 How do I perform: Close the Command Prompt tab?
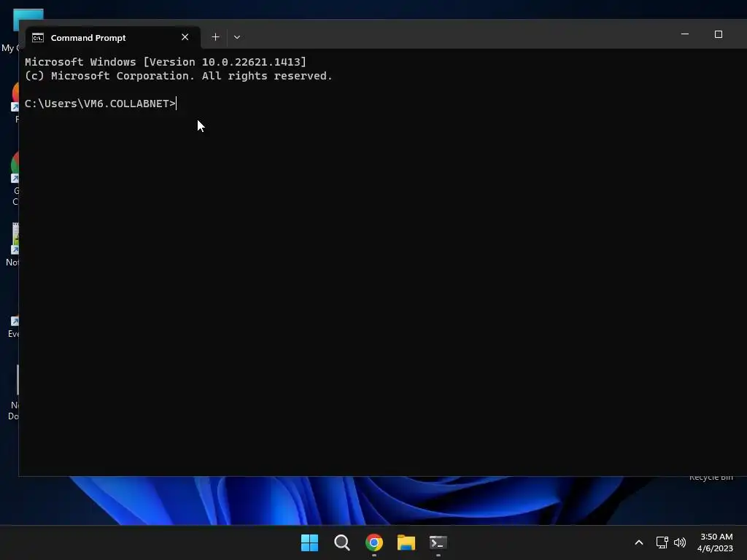185,37
